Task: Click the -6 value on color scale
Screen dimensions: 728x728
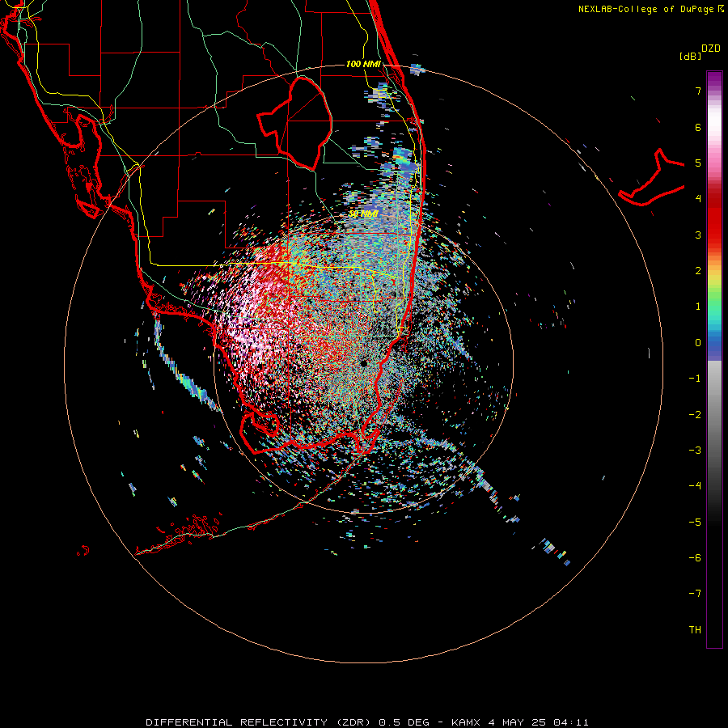Action: (695, 558)
